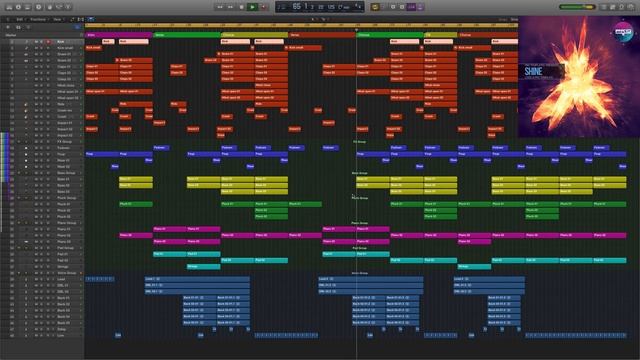Select the first green Verse marker
This screenshot has width=640, height=360.
[x=187, y=35]
